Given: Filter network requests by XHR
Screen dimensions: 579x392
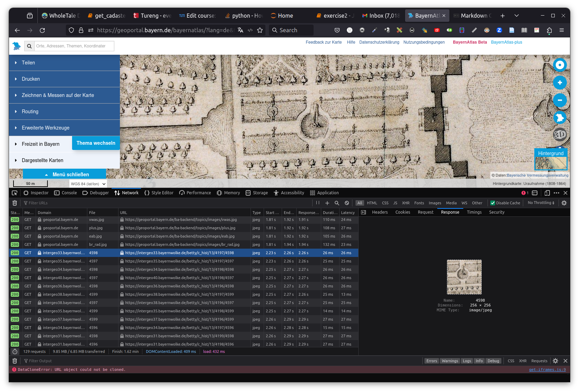Looking at the screenshot, I should (406, 203).
